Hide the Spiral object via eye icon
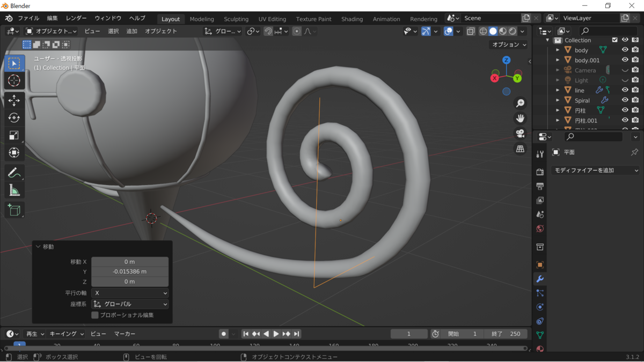The height and width of the screenshot is (362, 644). (x=625, y=100)
